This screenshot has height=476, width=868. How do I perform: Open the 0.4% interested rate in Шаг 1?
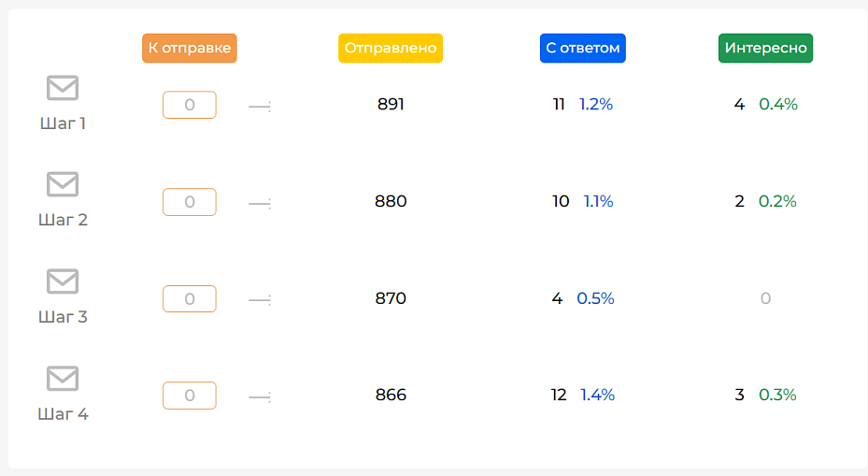(x=777, y=104)
